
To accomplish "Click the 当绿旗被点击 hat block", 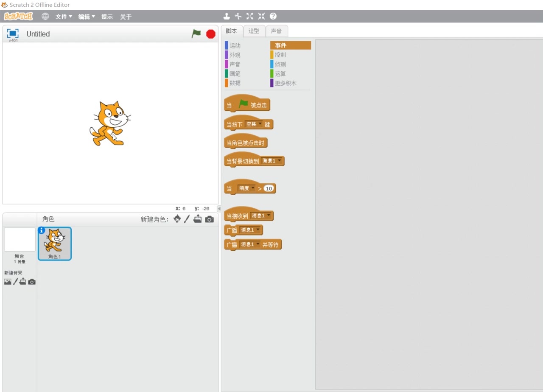I will [x=247, y=103].
